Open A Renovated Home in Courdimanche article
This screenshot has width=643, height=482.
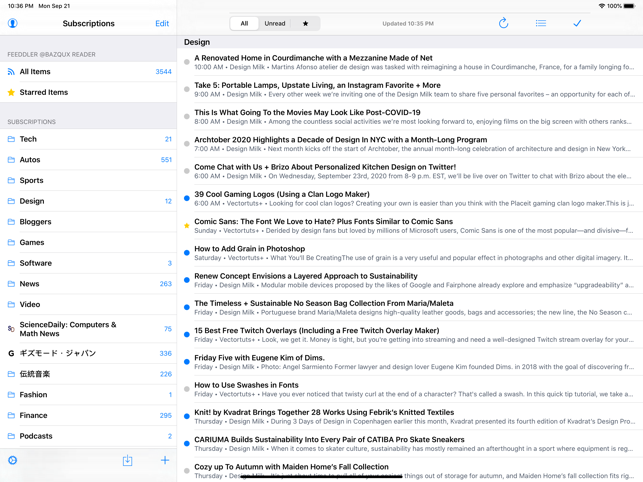[410, 62]
